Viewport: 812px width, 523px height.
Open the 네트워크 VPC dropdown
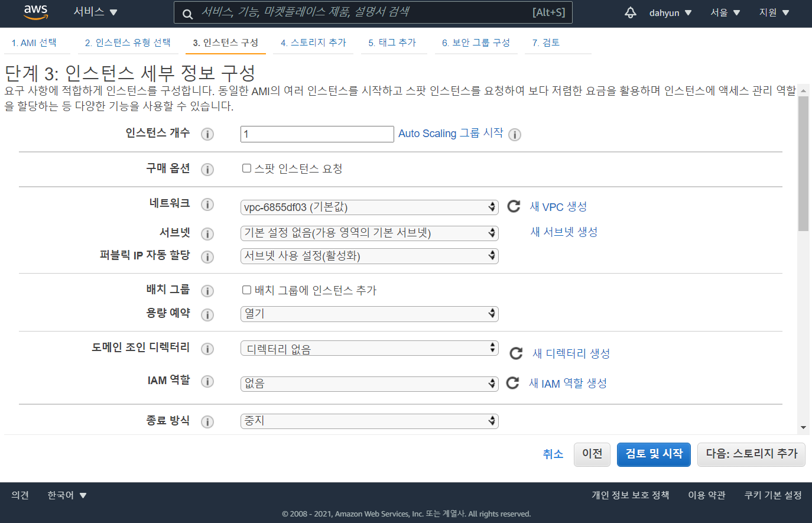tap(369, 207)
